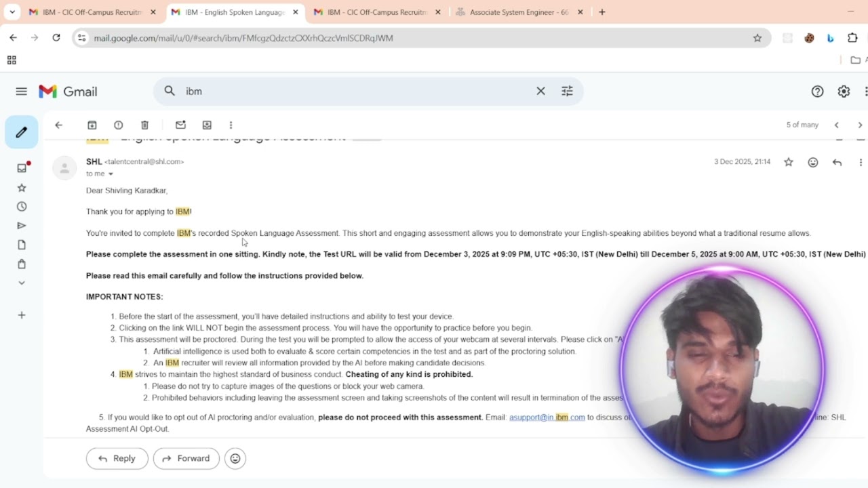The height and width of the screenshot is (488, 868).
Task: Open a new browser tab
Action: pyautogui.click(x=602, y=12)
